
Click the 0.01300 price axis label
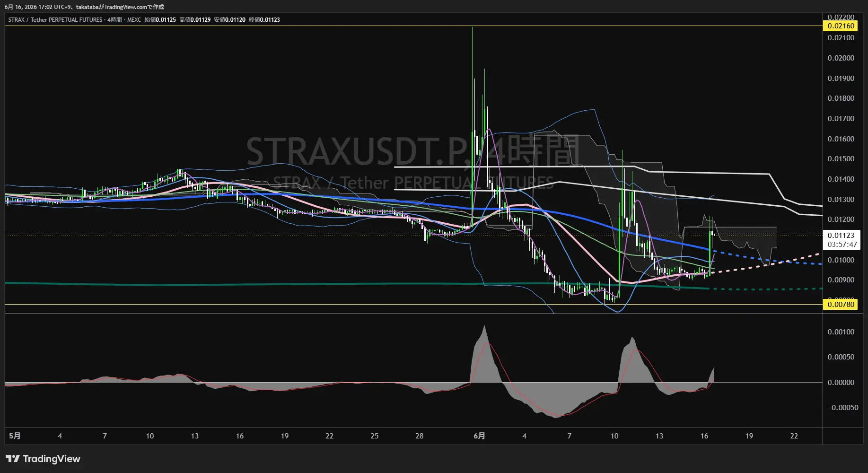pos(841,200)
